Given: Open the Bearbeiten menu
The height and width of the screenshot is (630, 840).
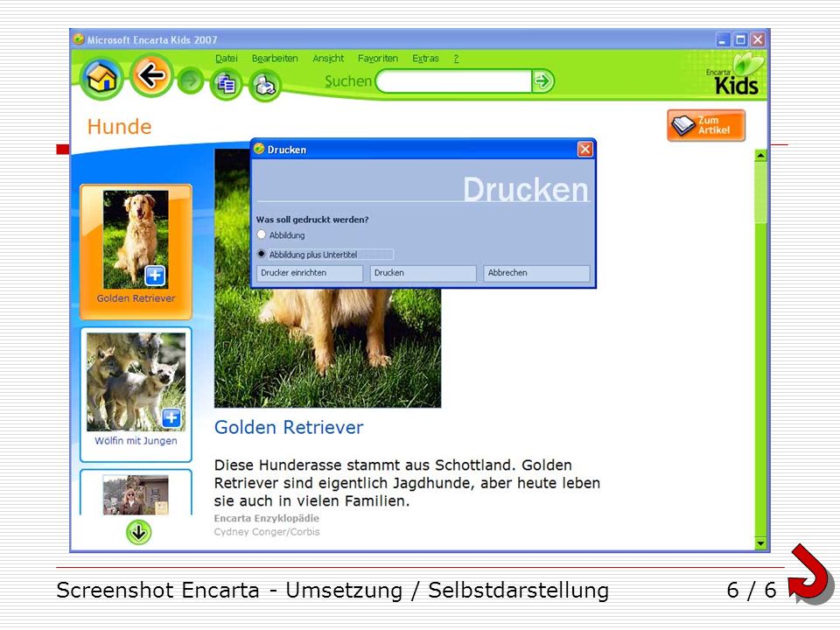Looking at the screenshot, I should click(x=275, y=59).
